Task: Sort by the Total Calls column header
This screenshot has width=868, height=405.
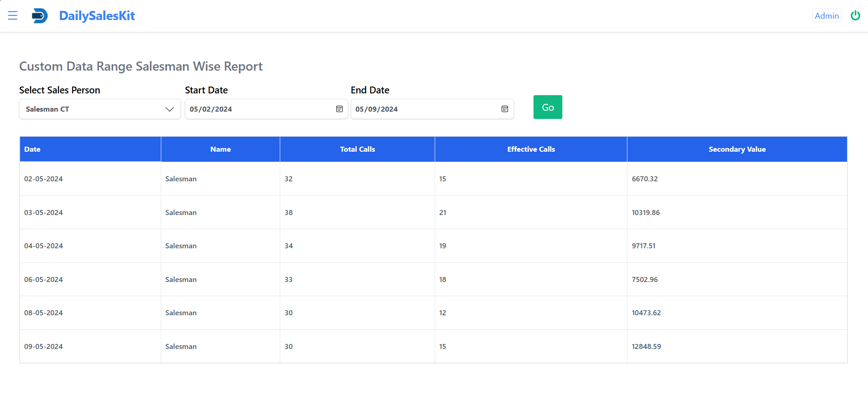Action: click(x=357, y=149)
